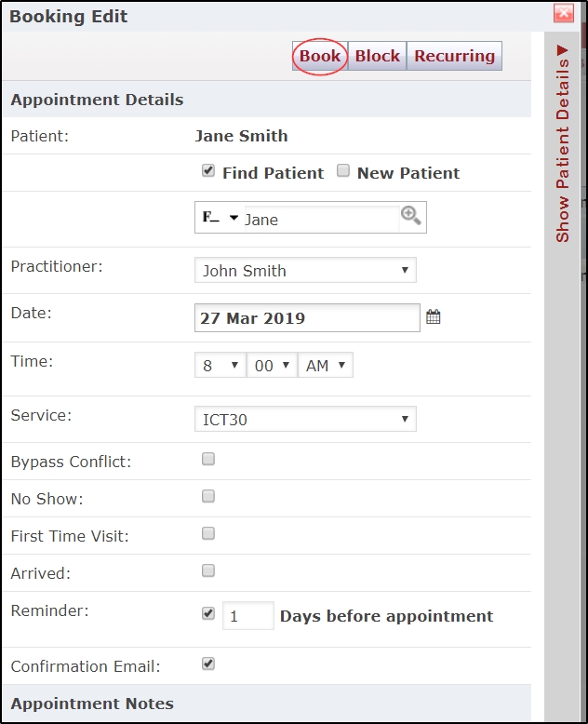Image resolution: width=588 pixels, height=724 pixels.
Task: Mark the appointment as No Show
Action: click(x=208, y=496)
